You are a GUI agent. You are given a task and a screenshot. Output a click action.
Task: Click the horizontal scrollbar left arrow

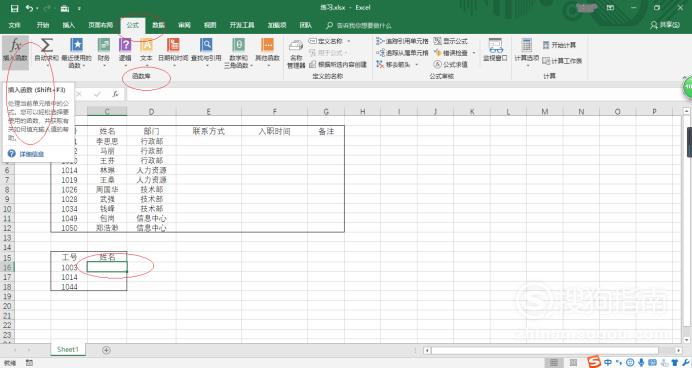[x=427, y=350]
